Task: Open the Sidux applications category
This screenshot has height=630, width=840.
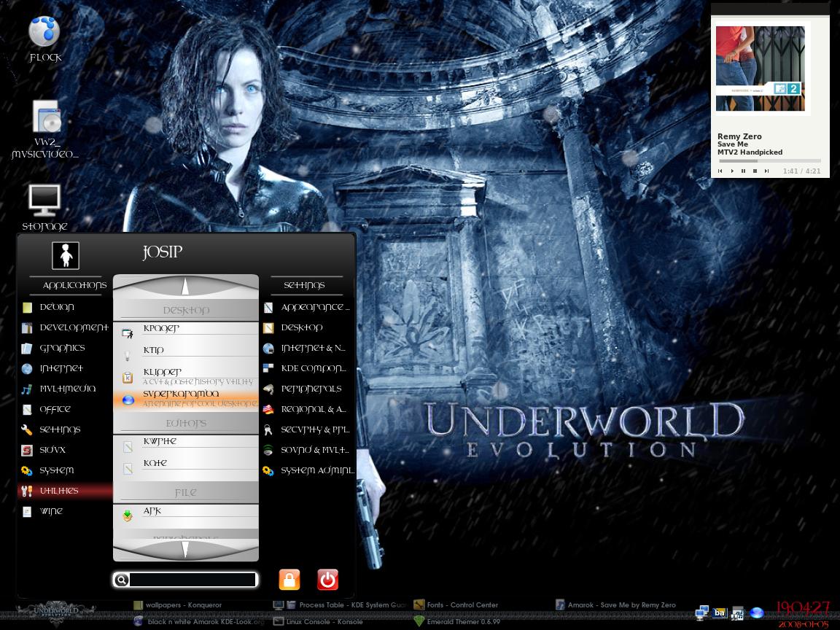Action: coord(65,449)
